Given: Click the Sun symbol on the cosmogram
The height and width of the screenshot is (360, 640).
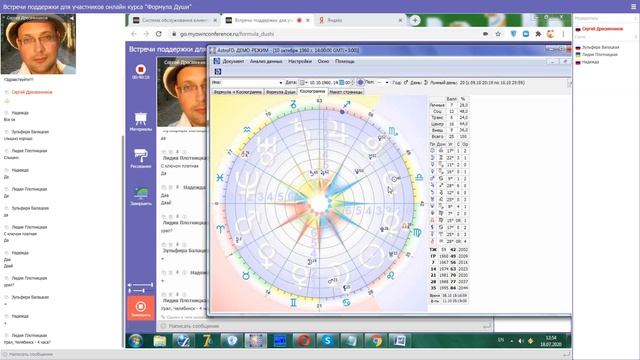Looking at the screenshot, I should coord(394,179).
